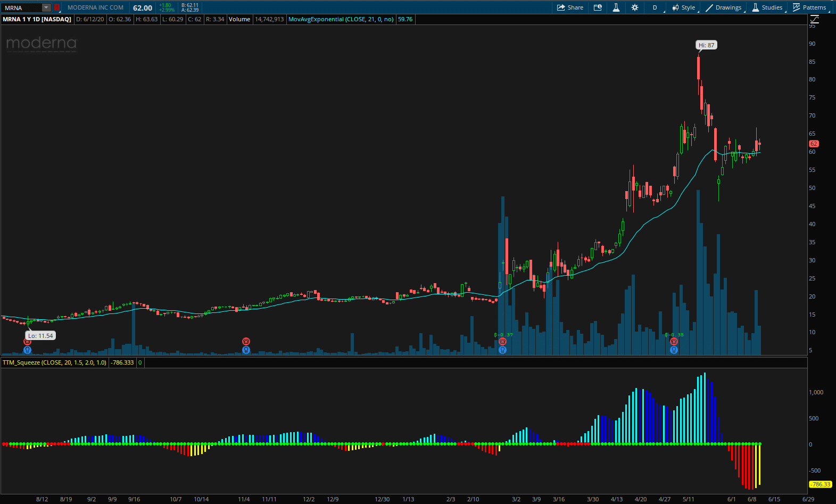The height and width of the screenshot is (504, 836).
Task: Click the 6/29 date on time axis
Action: [808, 499]
